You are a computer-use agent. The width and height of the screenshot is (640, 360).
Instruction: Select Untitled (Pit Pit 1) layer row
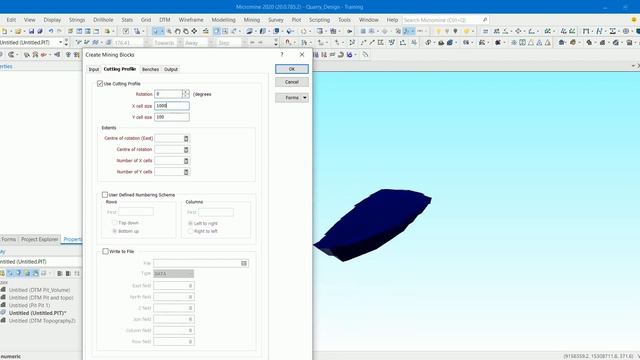pos(29,305)
